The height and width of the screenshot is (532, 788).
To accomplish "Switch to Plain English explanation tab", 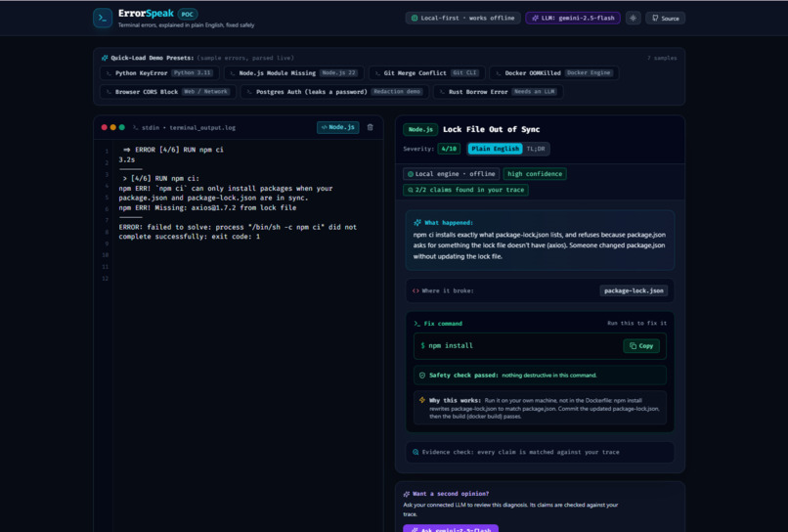I will pyautogui.click(x=495, y=149).
